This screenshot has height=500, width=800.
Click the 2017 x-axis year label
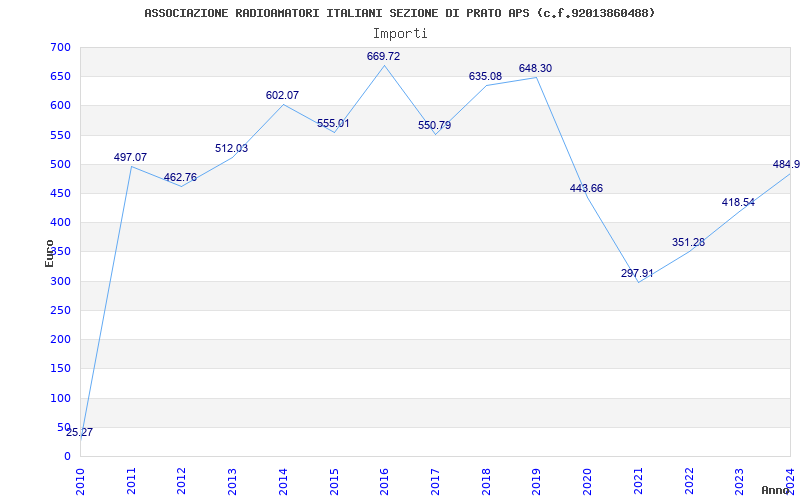click(x=435, y=481)
